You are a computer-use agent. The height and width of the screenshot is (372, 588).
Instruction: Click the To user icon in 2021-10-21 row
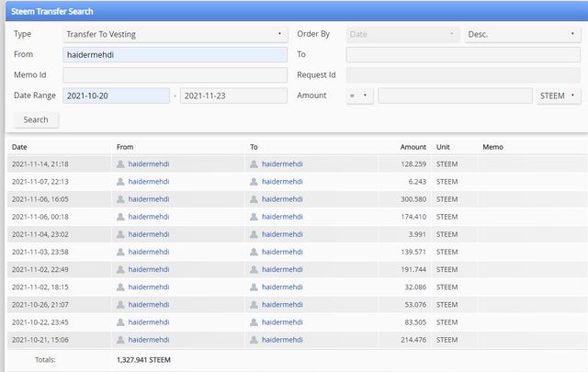254,340
